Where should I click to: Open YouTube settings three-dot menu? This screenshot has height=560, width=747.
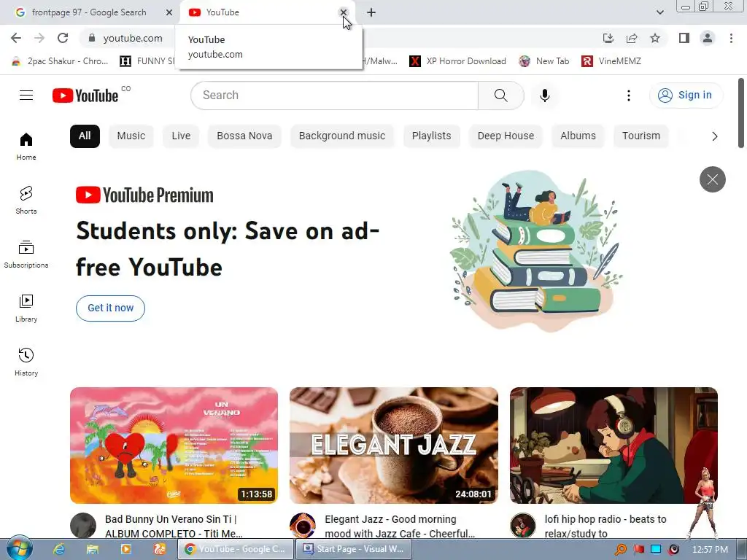[628, 96]
